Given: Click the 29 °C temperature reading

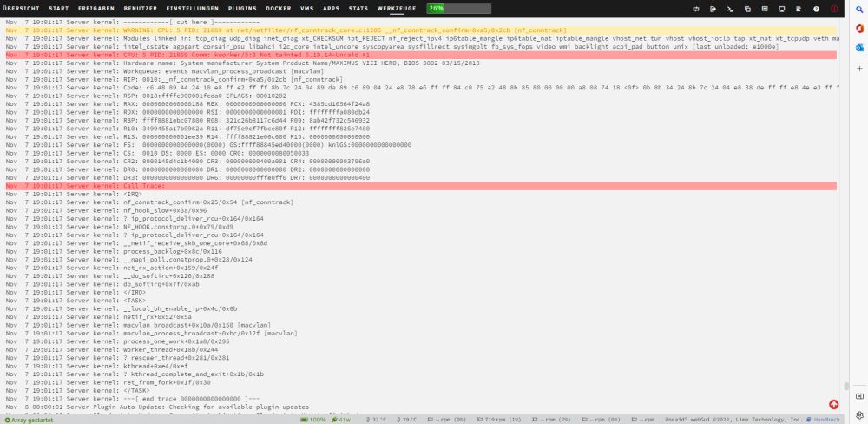Looking at the screenshot, I should pyautogui.click(x=405, y=420).
